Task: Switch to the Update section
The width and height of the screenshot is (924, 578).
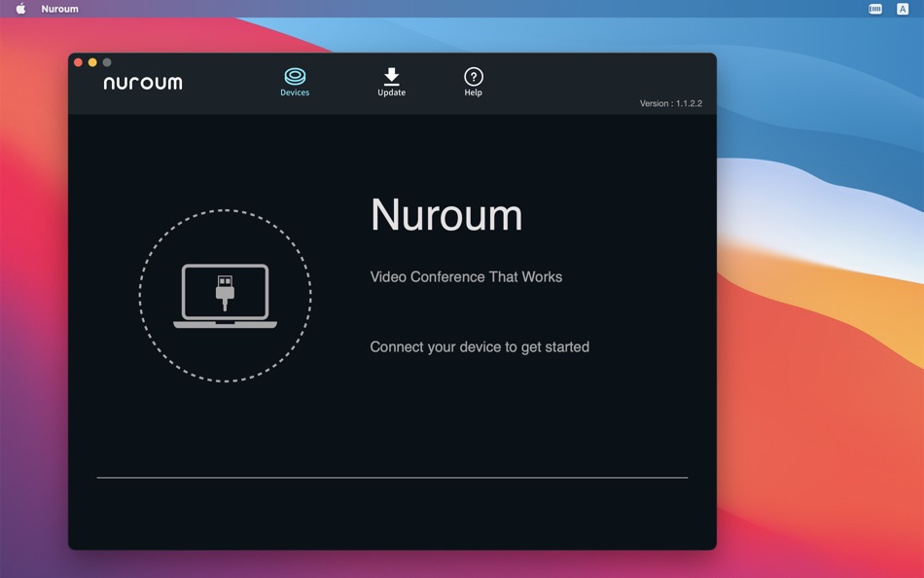Action: [x=391, y=81]
